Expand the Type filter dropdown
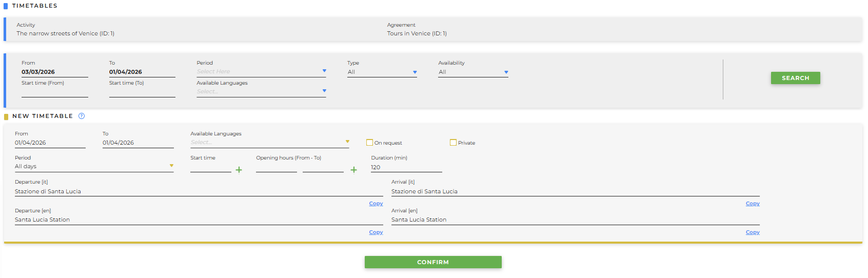This screenshot has height=278, width=868. (382, 72)
